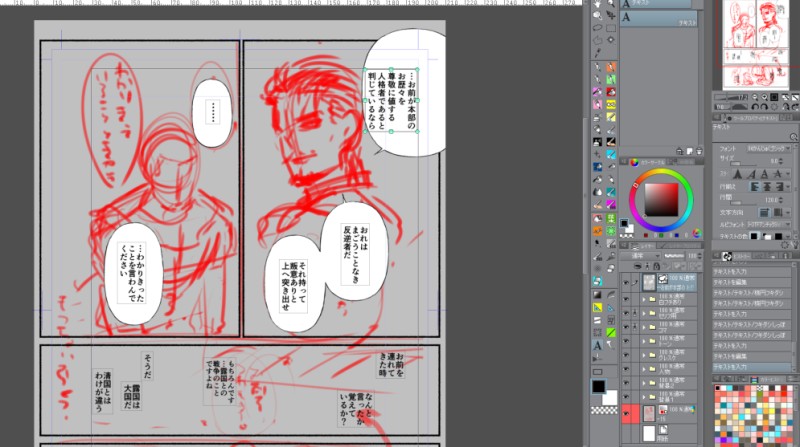The width and height of the screenshot is (800, 447).
Task: Select the Lasso selection tool
Action: (597, 29)
